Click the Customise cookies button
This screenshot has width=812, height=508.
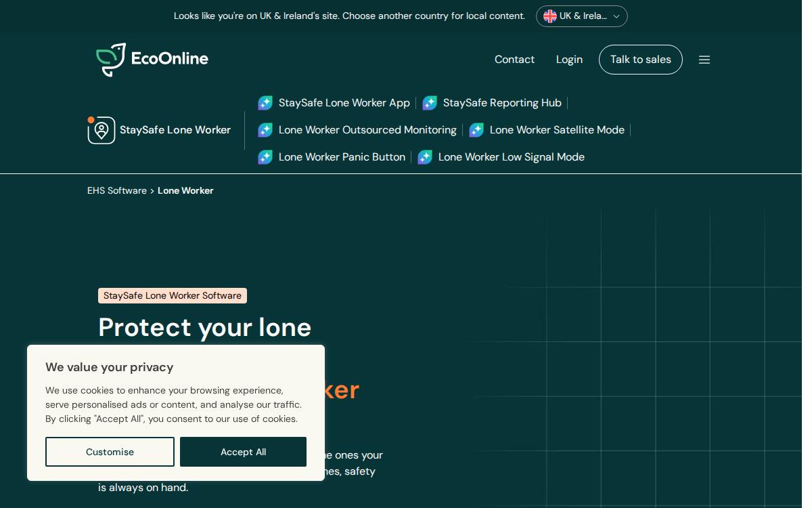[x=110, y=452]
